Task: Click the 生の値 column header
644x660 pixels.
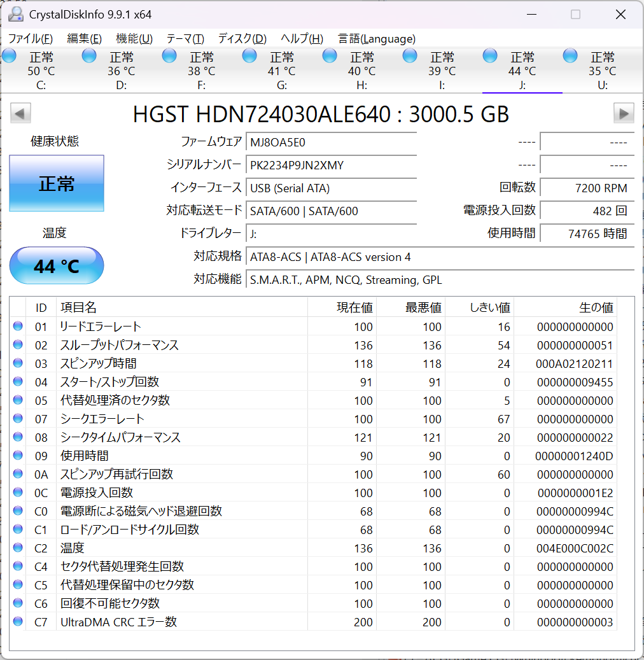Action: [x=565, y=307]
